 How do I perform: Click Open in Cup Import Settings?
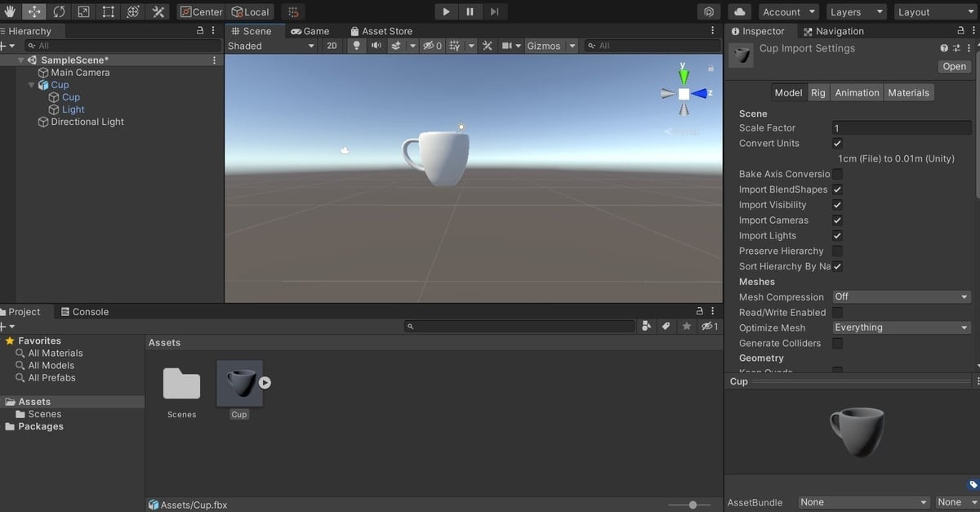(953, 66)
